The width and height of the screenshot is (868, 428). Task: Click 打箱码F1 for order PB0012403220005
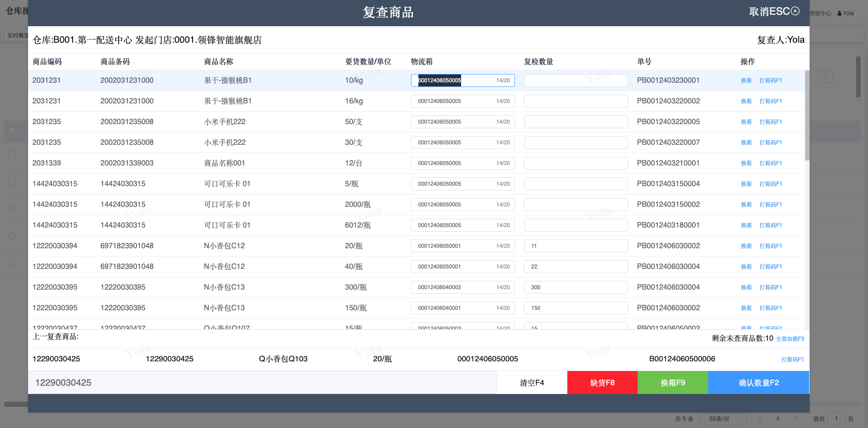[771, 122]
